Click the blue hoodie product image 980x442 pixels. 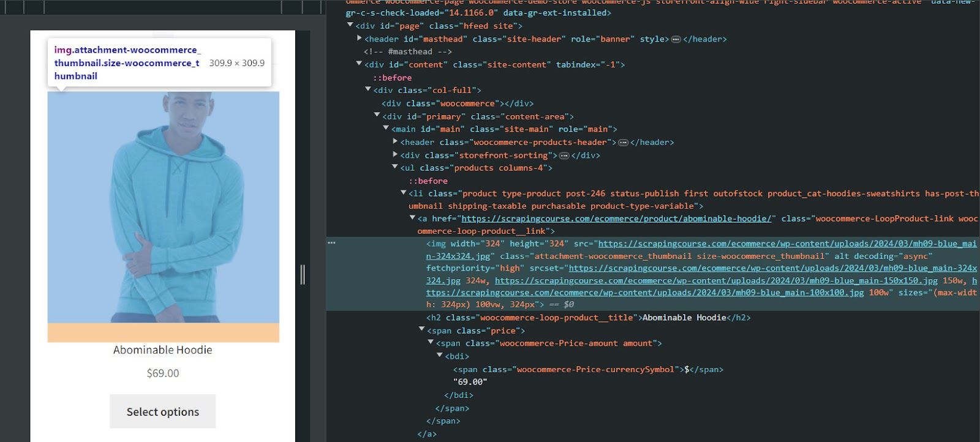(164, 208)
